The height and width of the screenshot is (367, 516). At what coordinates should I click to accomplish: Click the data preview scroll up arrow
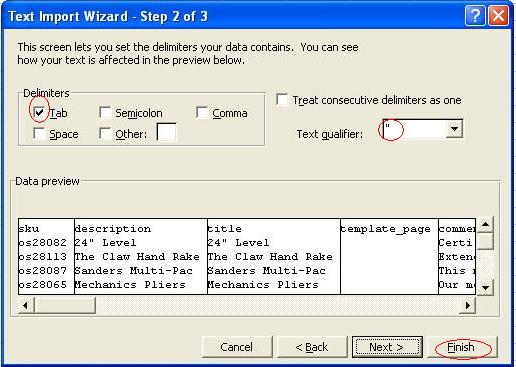click(x=485, y=224)
